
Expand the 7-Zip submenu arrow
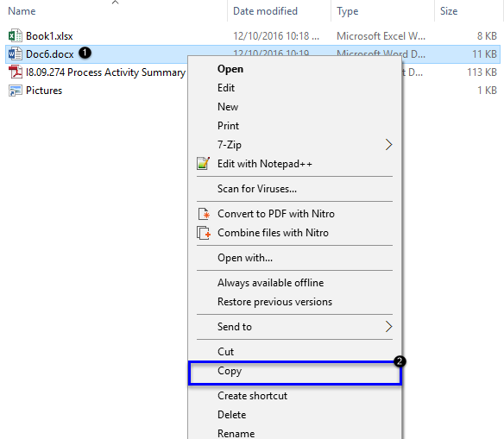tap(388, 145)
